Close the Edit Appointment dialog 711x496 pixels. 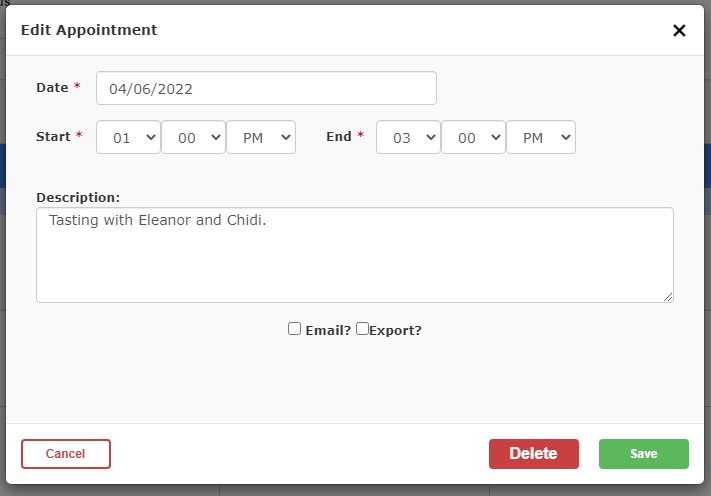(x=679, y=30)
